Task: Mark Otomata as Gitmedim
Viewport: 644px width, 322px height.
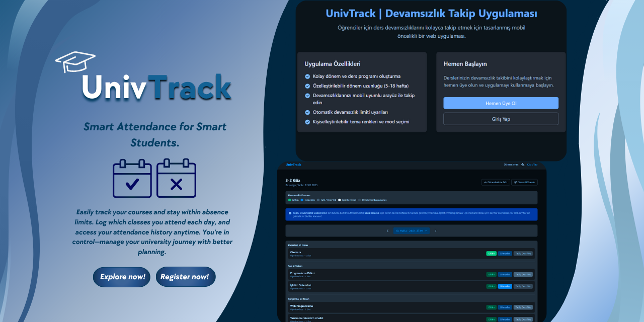Action: click(x=505, y=254)
